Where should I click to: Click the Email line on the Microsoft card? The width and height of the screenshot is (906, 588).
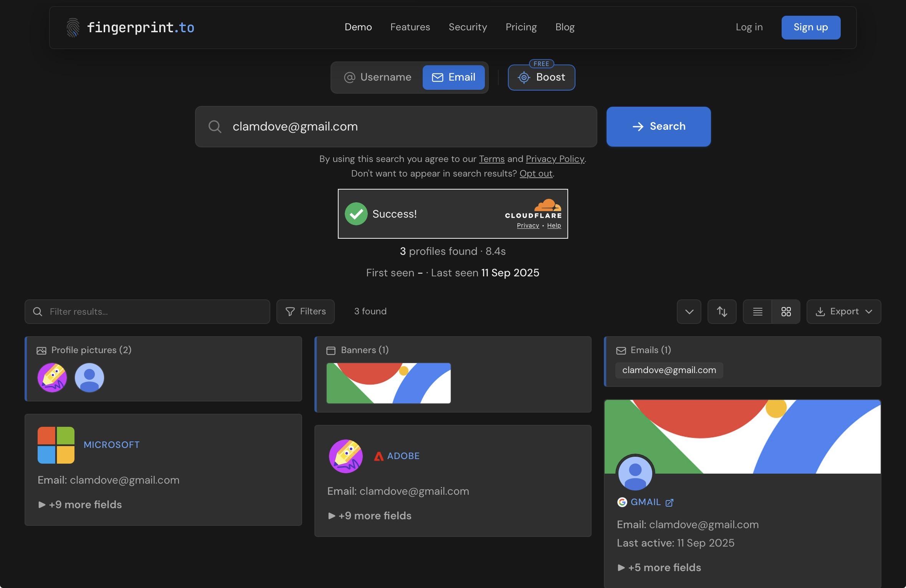pyautogui.click(x=109, y=480)
